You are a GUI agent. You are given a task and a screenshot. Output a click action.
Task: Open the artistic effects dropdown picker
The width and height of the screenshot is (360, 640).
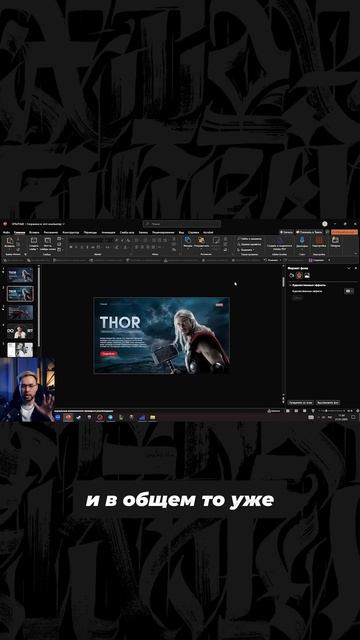[349, 291]
